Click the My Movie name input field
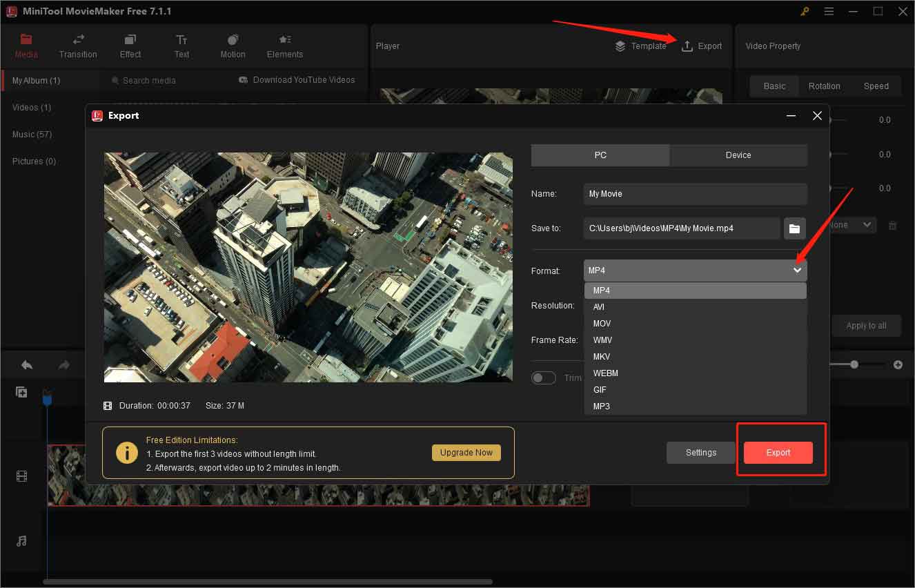This screenshot has width=915, height=588. (694, 194)
